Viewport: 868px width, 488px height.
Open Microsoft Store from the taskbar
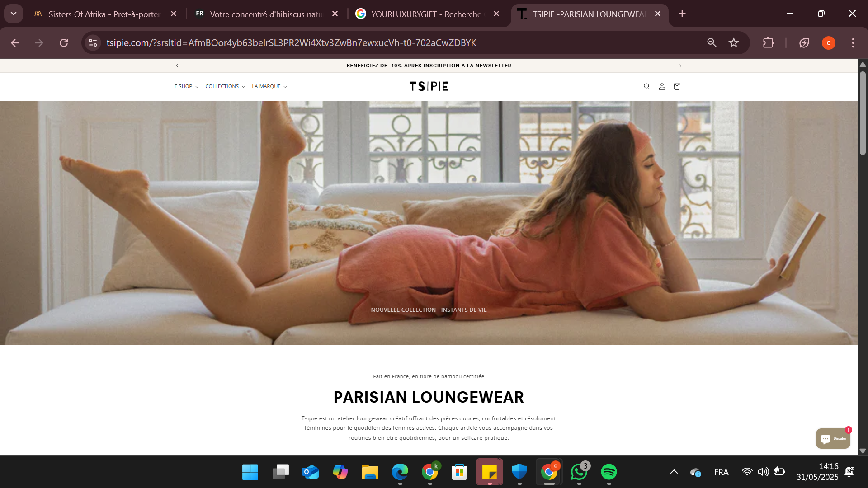pos(459,472)
